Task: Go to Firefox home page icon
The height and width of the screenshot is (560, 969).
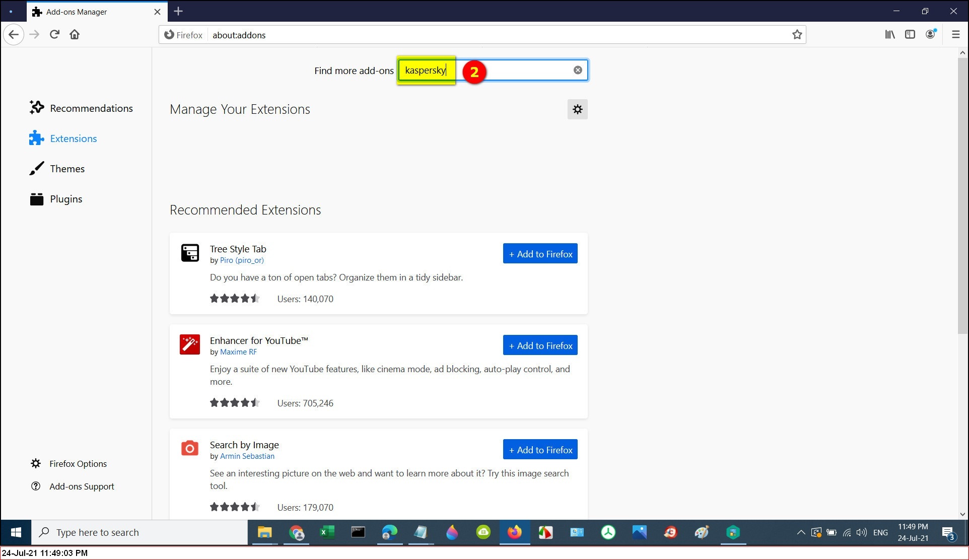Action: pos(75,34)
